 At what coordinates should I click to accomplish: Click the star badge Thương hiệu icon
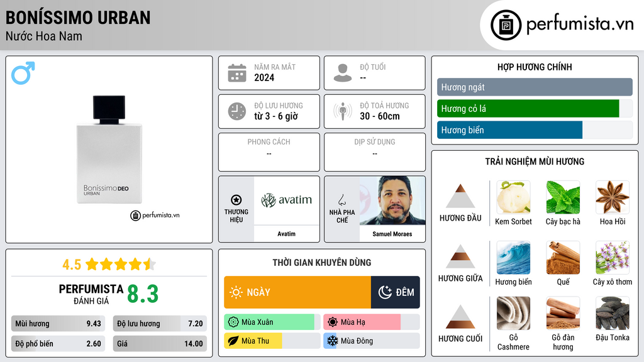tap(236, 200)
